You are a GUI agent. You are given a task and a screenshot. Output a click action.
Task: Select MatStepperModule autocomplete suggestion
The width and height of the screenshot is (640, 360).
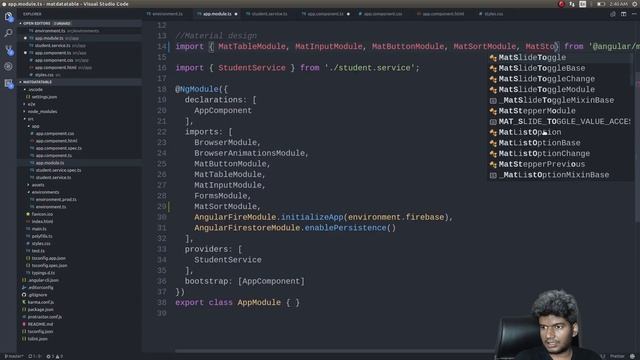click(x=560, y=111)
